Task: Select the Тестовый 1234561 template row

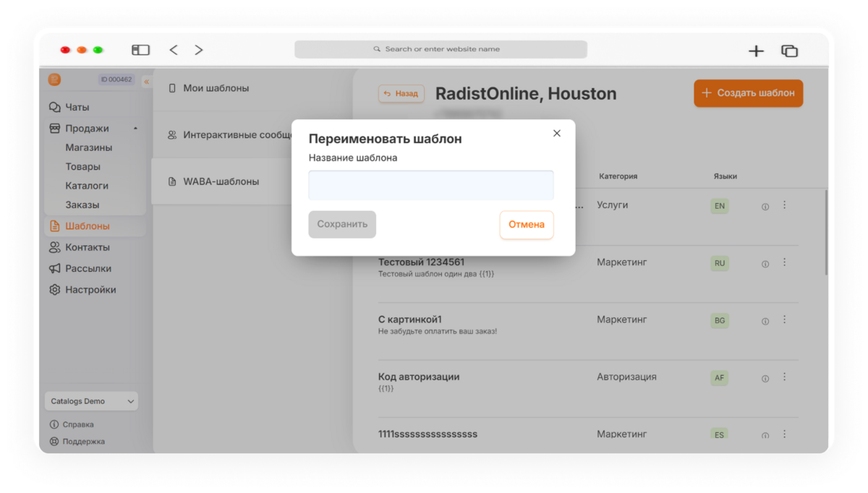Action: point(588,274)
